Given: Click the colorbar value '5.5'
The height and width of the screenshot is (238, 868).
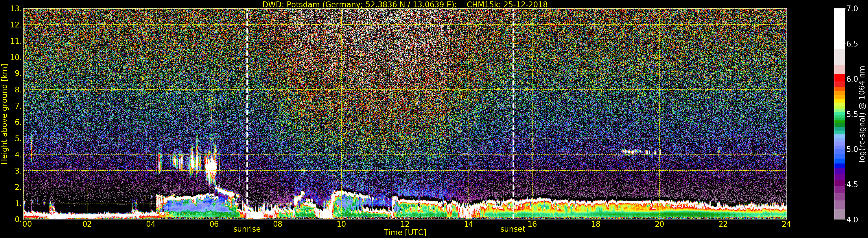Looking at the screenshot, I should point(852,114).
